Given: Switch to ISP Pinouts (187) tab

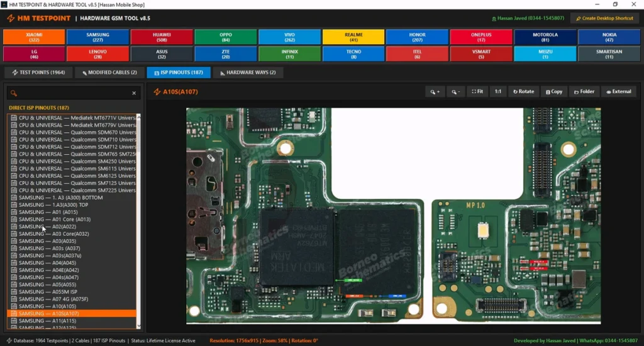Looking at the screenshot, I should [179, 72].
